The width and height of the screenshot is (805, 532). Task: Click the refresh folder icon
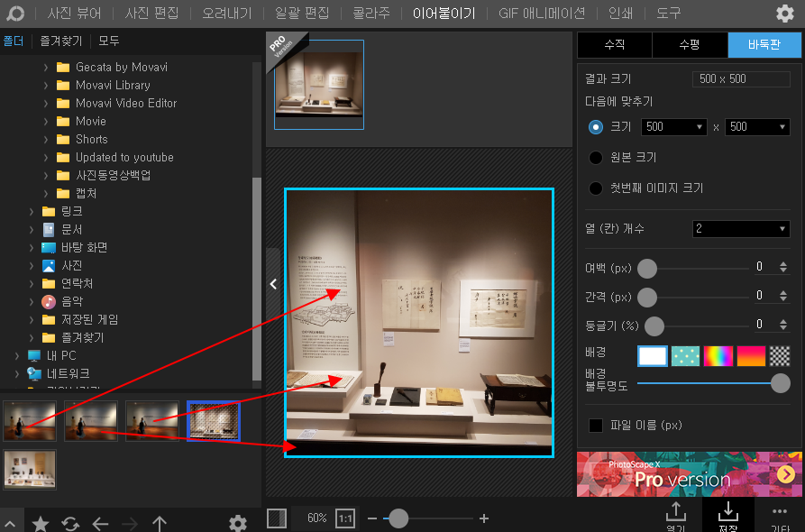[70, 523]
